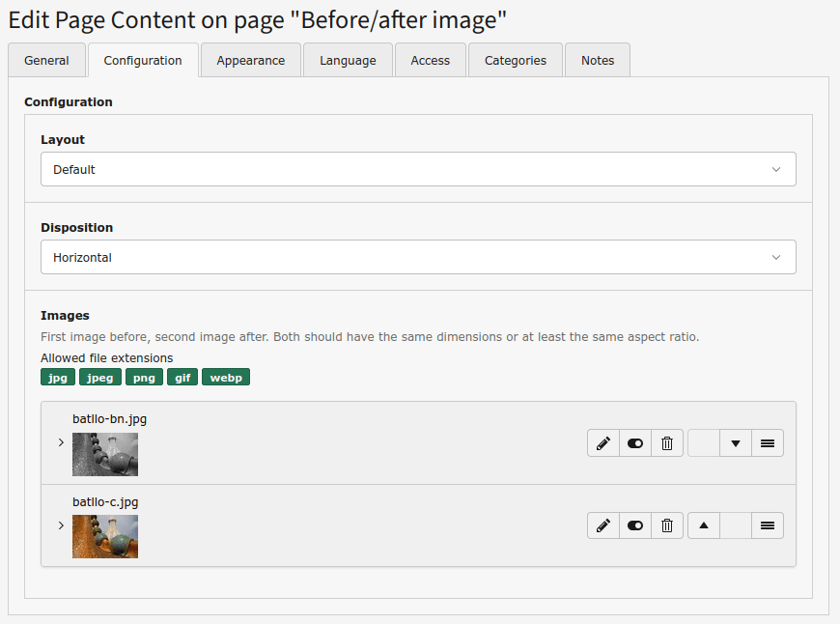Edit the batllo-bn.jpg image record

coord(603,443)
